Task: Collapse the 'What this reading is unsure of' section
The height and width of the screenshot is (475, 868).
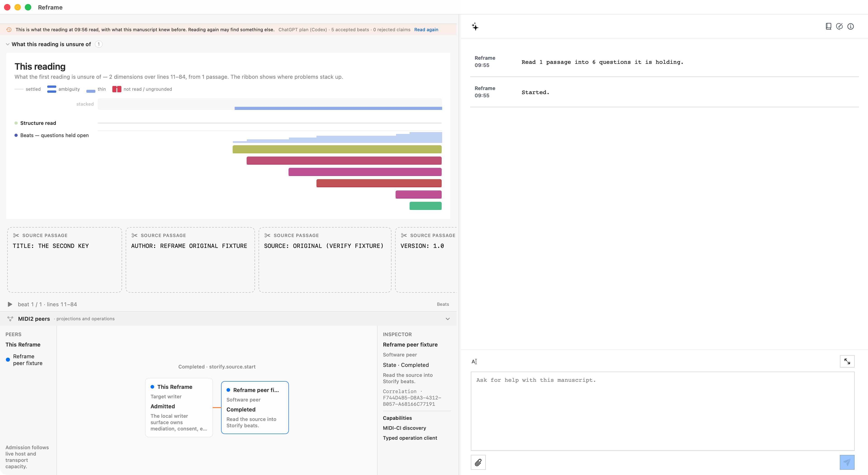Action: click(x=7, y=44)
